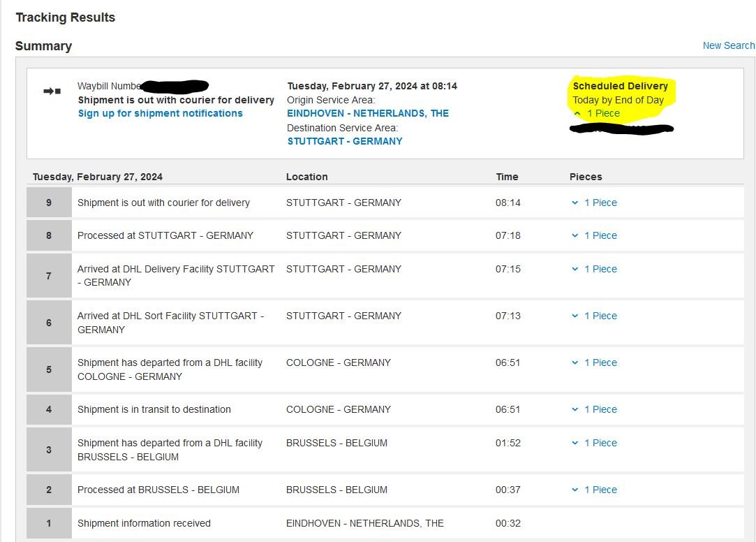
Task: Click the Scheduled Delivery highlighted box
Action: [x=622, y=99]
